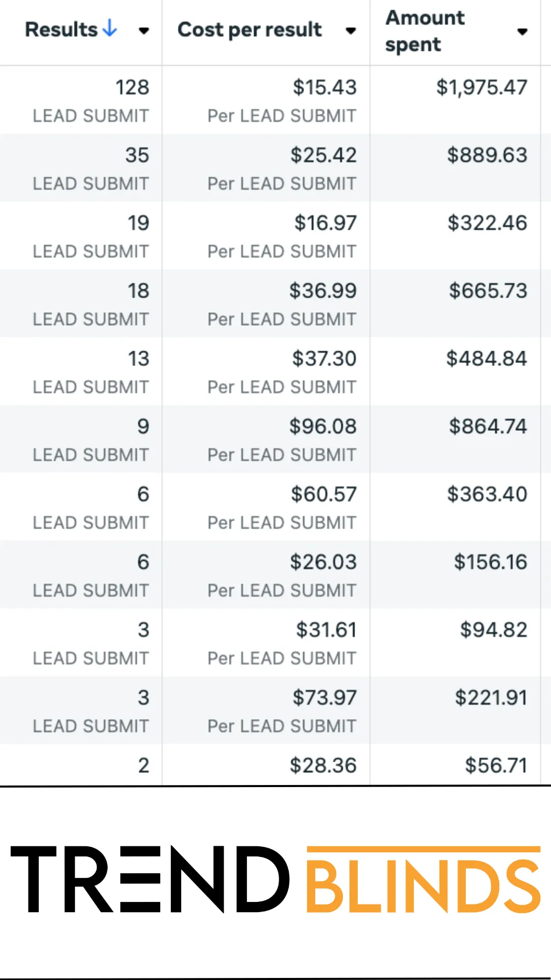Screen dimensions: 551x980
Task: Click the $1,975.47 amount spent cell
Action: tap(482, 87)
